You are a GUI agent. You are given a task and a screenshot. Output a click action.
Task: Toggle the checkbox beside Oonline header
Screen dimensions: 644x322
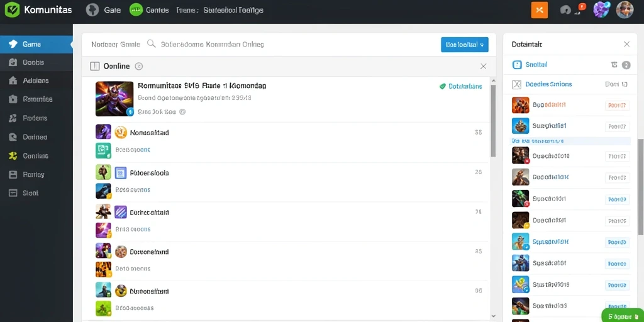point(94,66)
